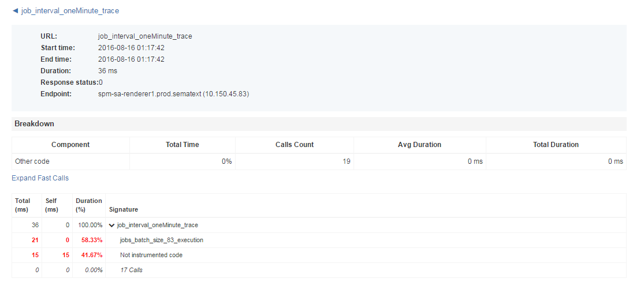
Task: Open the job_interval_oneMinute_trace back link
Action: (x=70, y=11)
